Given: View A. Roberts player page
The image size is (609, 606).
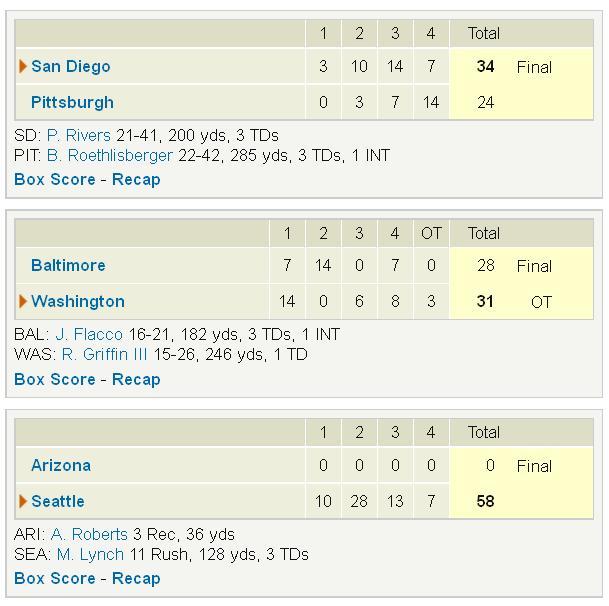Looking at the screenshot, I should tap(89, 534).
